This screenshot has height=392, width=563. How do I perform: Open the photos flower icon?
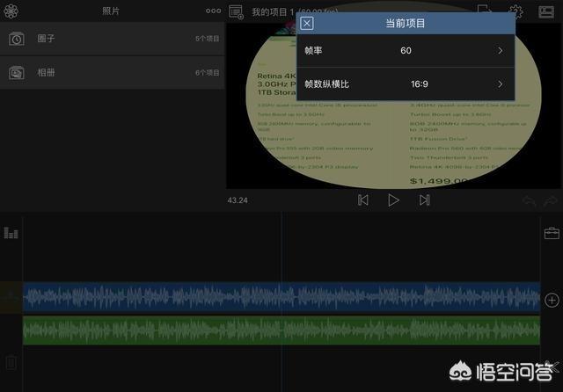click(11, 11)
